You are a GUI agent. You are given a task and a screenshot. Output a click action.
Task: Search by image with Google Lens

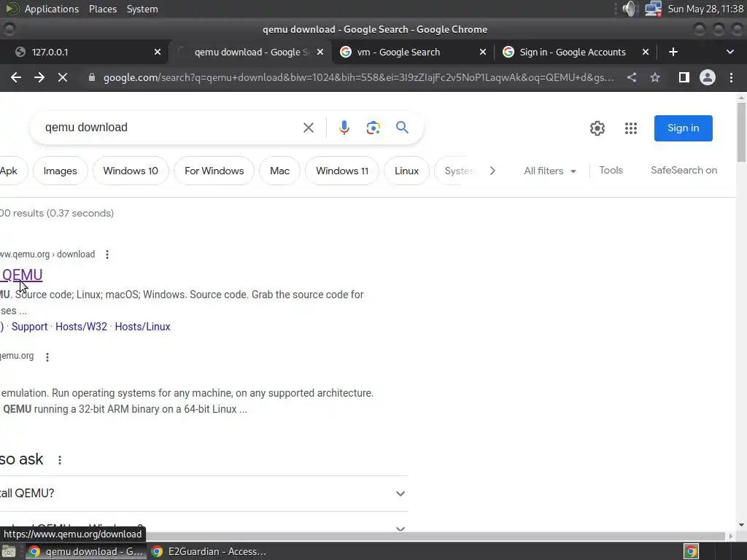pyautogui.click(x=373, y=128)
